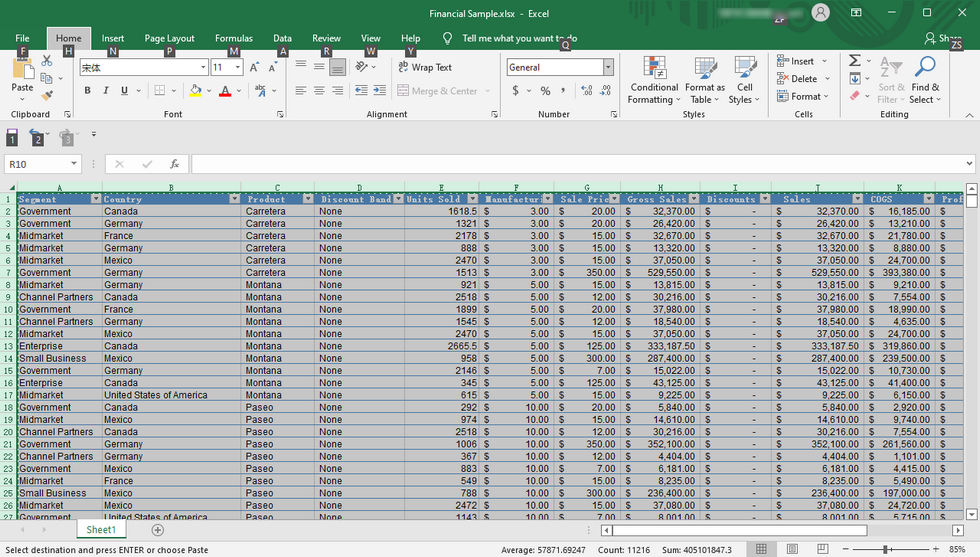Open the Country column filter dropdown

pos(233,199)
